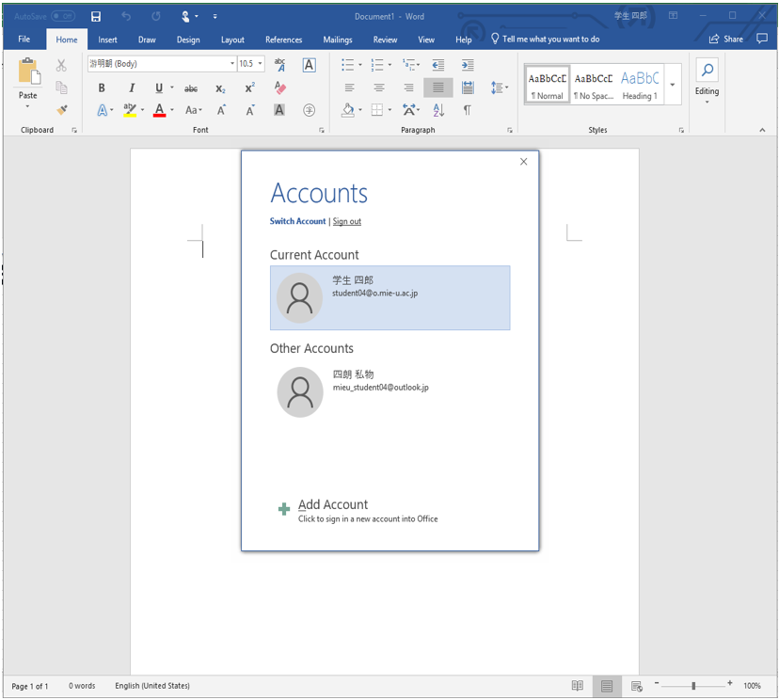Adjust the zoom slider handle
The width and height of the screenshot is (779, 700).
point(693,686)
